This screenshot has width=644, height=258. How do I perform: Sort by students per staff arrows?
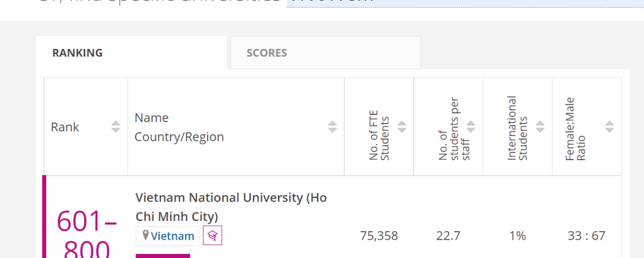(471, 127)
